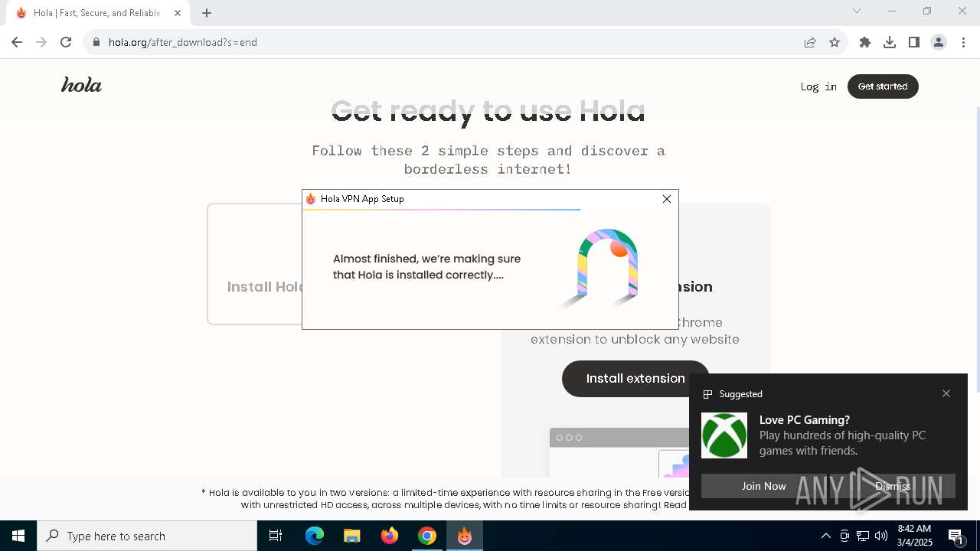Viewport: 980px width, 551px height.
Task: Open Chrome downloads icon
Action: point(890,42)
